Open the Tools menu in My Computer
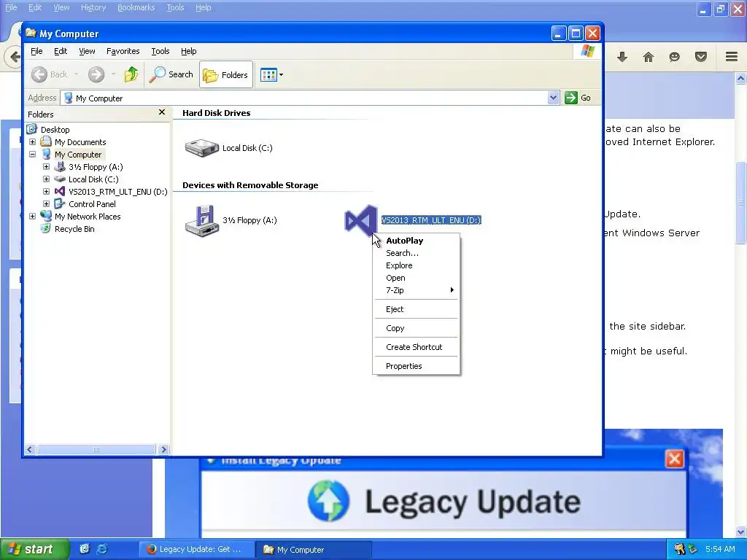The image size is (747, 560). (160, 51)
